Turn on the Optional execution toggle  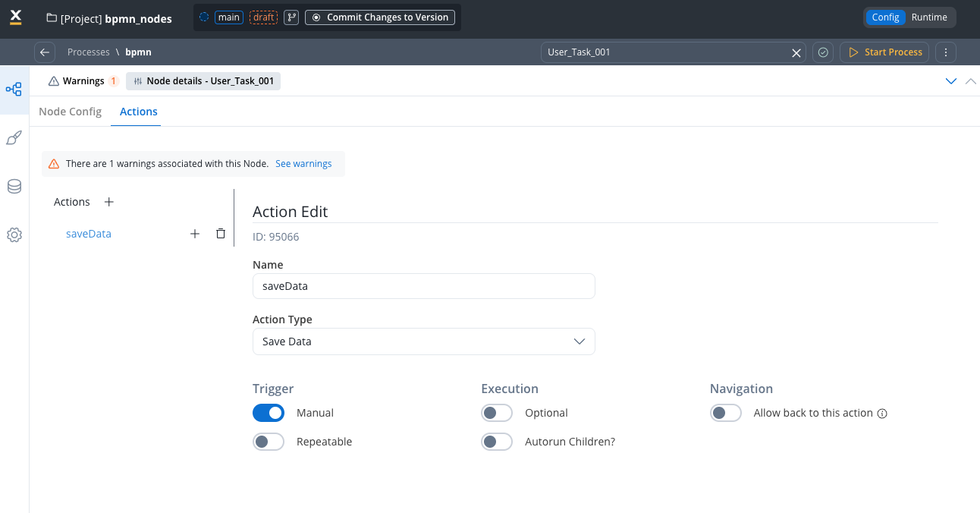(497, 413)
